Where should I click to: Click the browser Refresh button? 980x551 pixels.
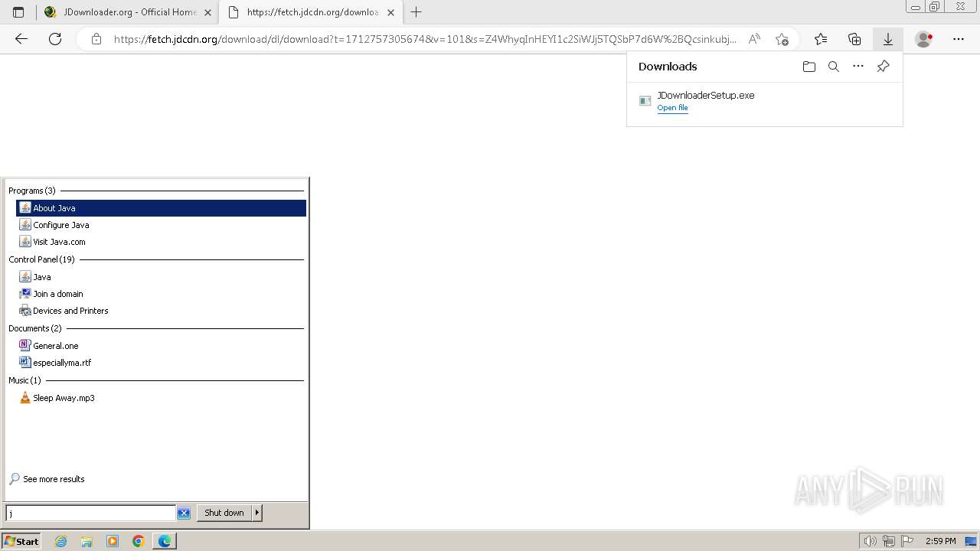(x=55, y=39)
